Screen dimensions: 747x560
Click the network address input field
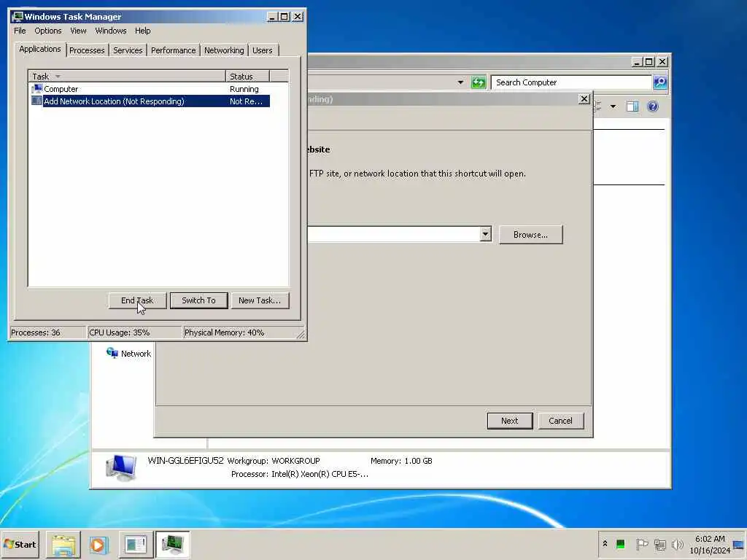[393, 234]
